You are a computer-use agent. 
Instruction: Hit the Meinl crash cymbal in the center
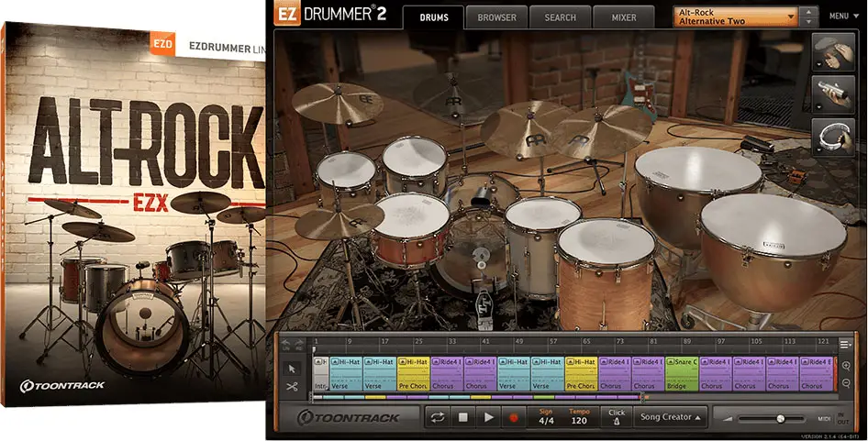523,130
